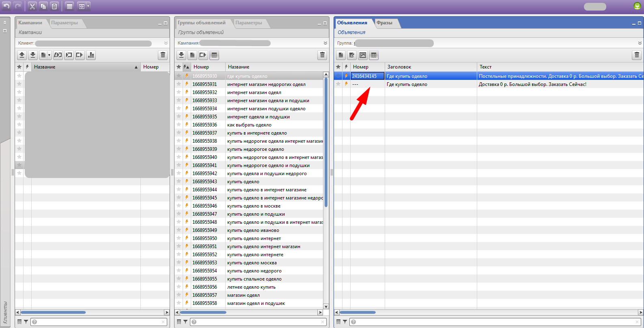Click the Ad Groups vertical scrollbar down arrow

[x=326, y=307]
